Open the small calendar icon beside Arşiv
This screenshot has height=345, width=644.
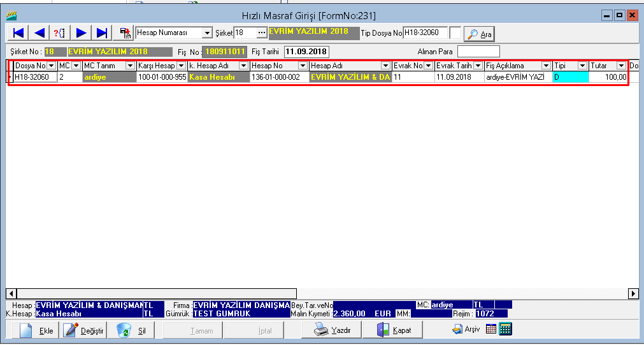tap(491, 329)
